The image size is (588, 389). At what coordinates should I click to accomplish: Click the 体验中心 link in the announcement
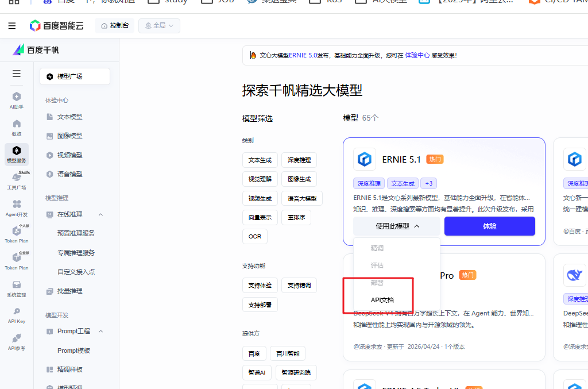click(x=417, y=55)
